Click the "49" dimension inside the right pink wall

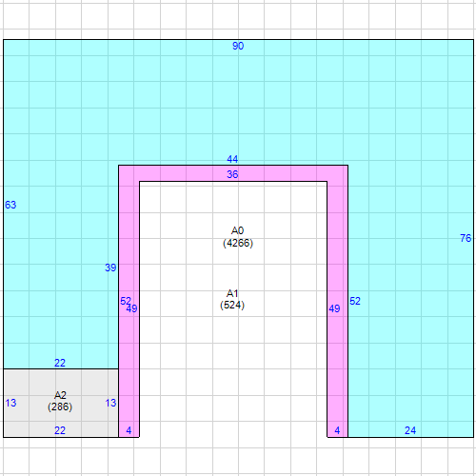[334, 308]
